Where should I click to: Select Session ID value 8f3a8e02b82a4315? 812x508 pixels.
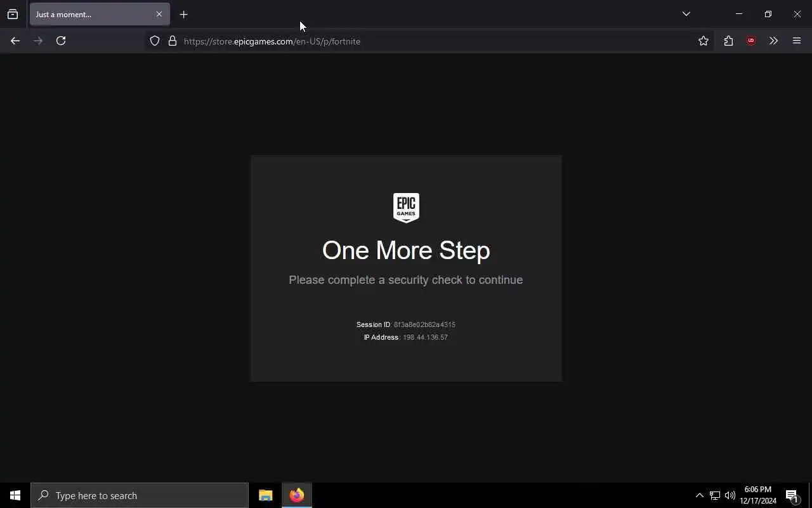tap(424, 324)
